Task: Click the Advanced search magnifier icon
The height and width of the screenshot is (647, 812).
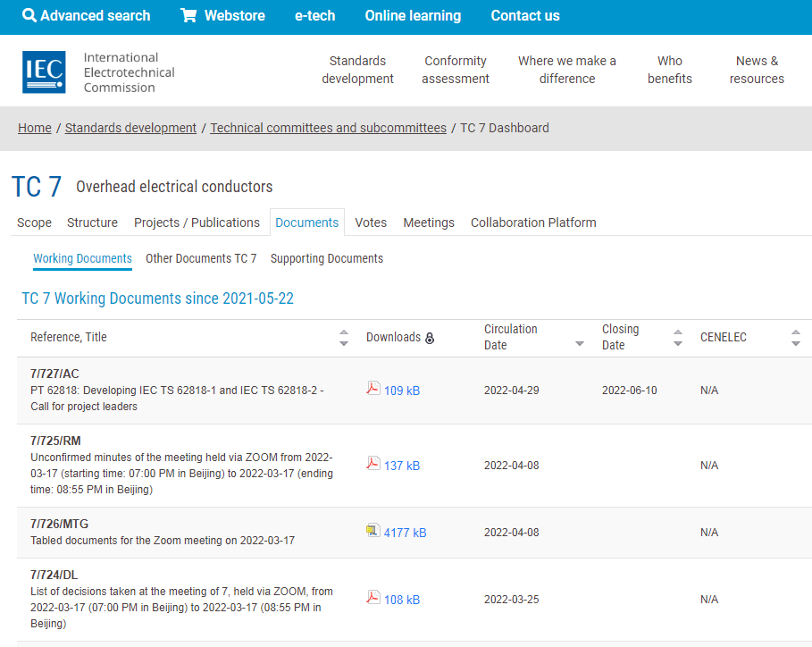Action: click(x=29, y=15)
